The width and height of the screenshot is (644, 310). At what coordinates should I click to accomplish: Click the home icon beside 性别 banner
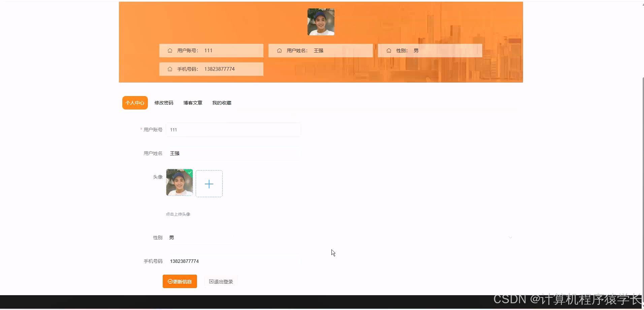point(389,51)
